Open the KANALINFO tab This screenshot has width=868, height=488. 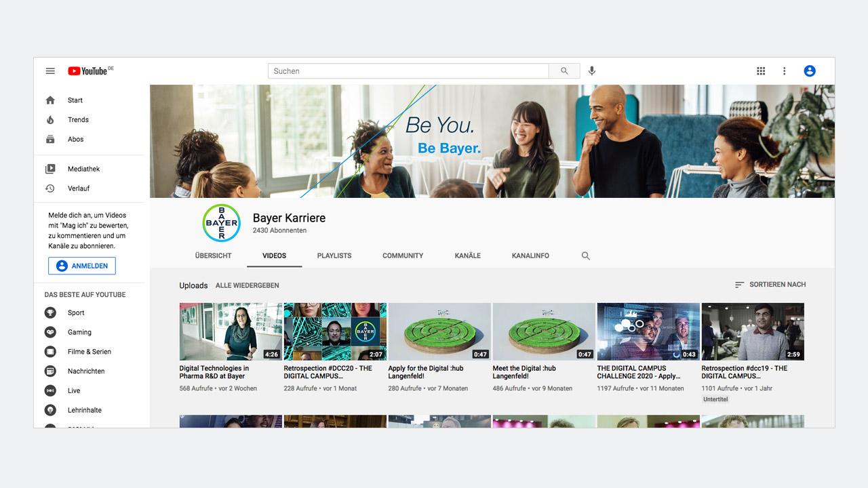(530, 256)
